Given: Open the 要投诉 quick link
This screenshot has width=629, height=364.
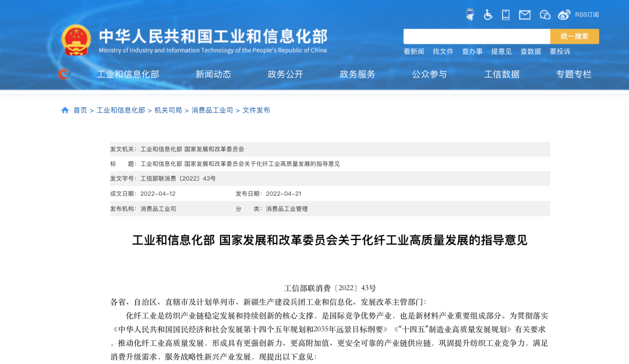Looking at the screenshot, I should coord(560,51).
